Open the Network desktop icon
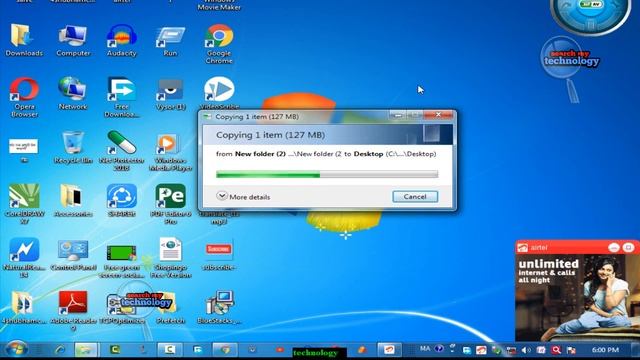 (73, 93)
